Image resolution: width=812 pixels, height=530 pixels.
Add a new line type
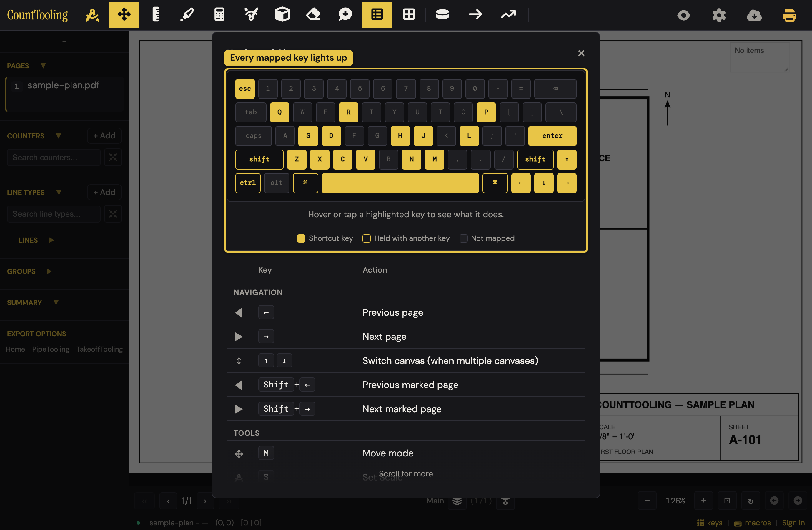coord(104,192)
